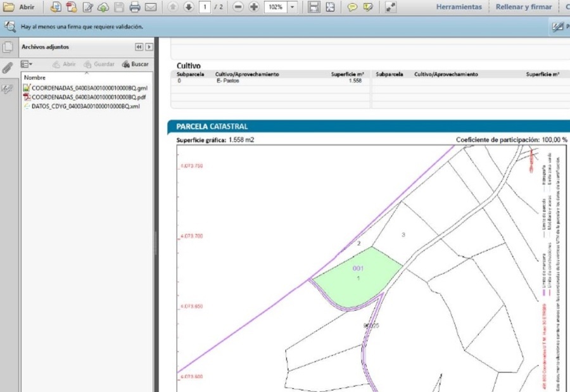The image size is (570, 392).
Task: Click the zoom out minus button
Action: tap(238, 7)
